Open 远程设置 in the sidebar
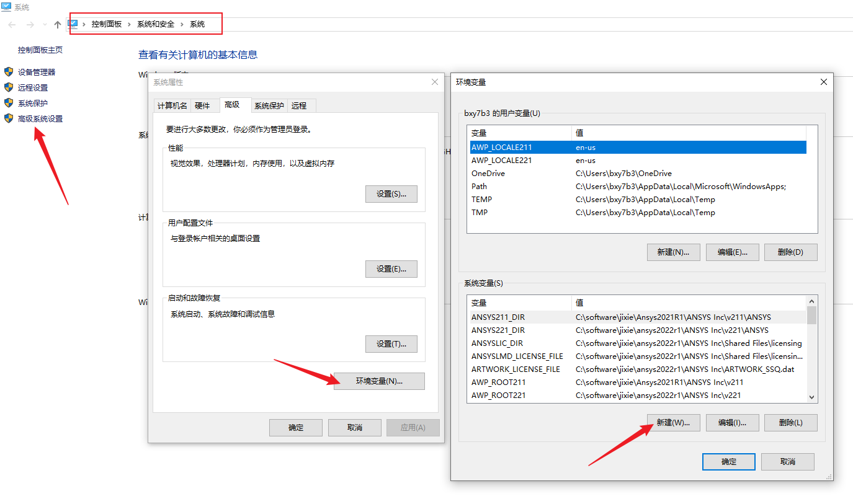Image resolution: width=853 pixels, height=504 pixels. (33, 88)
